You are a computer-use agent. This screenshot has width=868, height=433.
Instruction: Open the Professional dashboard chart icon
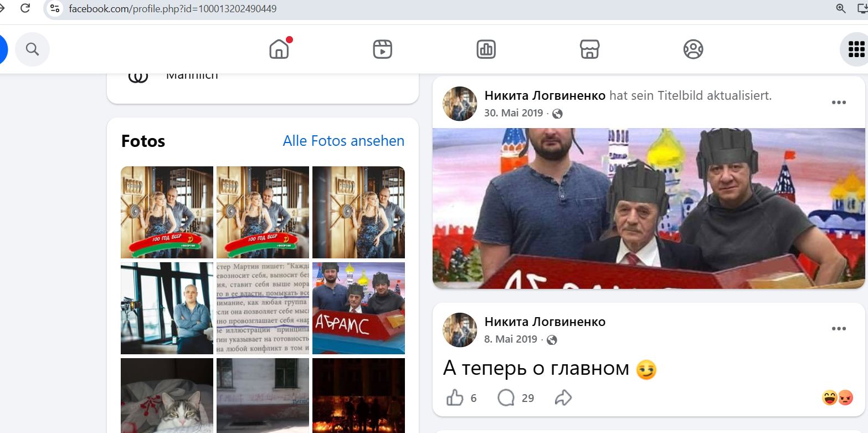(486, 49)
